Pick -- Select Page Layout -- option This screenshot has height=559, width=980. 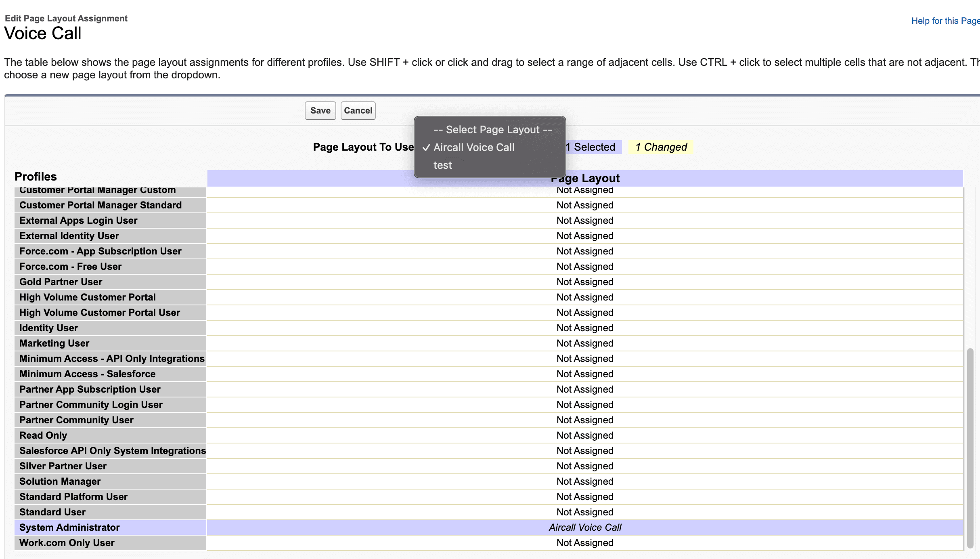pos(492,129)
